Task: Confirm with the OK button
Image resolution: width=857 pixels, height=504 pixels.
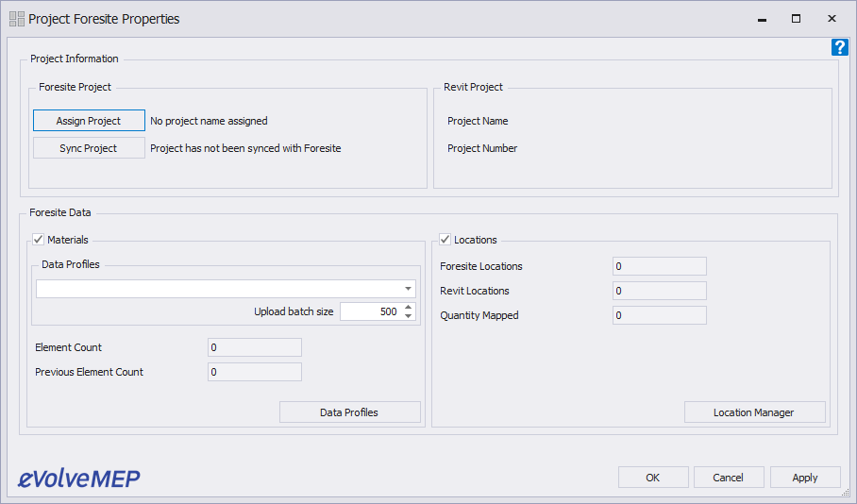Action: [x=653, y=478]
